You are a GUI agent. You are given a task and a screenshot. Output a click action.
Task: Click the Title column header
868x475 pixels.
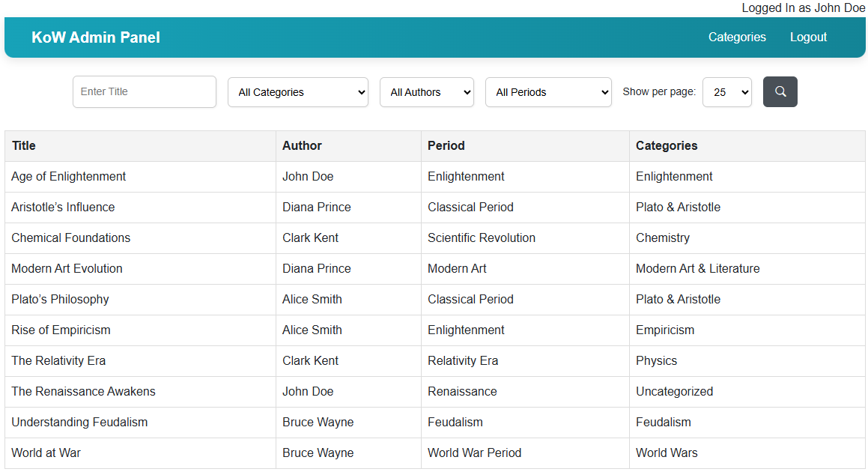pyautogui.click(x=24, y=145)
